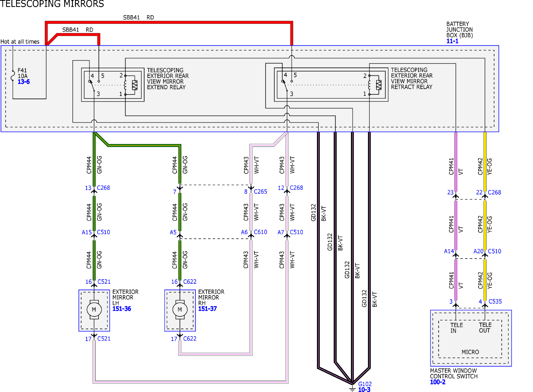Image resolution: width=533 pixels, height=392 pixels.
Task: Click the LH exterior mirror motor symbol
Action: (94, 310)
